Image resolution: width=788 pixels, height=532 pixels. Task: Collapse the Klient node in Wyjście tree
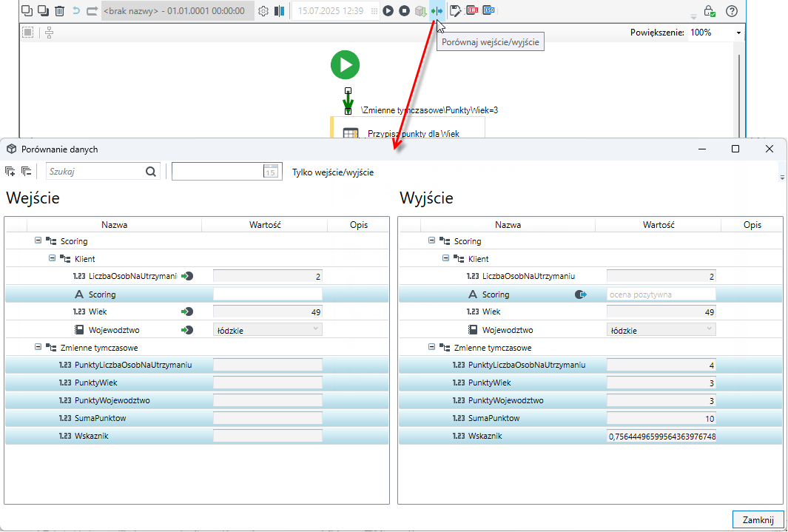pos(445,258)
